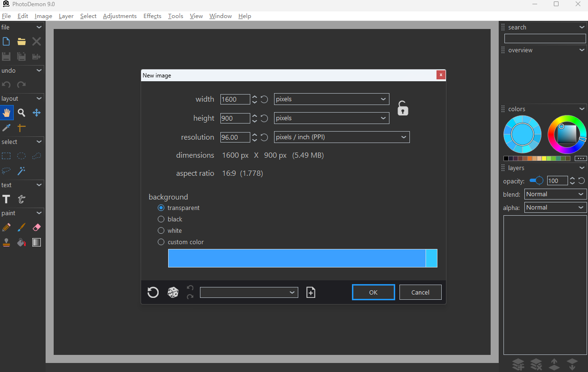
Task: Select the Move layer tool
Action: point(37,113)
